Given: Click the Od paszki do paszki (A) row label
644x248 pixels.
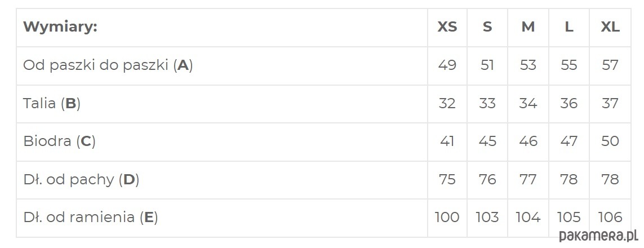Looking at the screenshot, I should [108, 65].
